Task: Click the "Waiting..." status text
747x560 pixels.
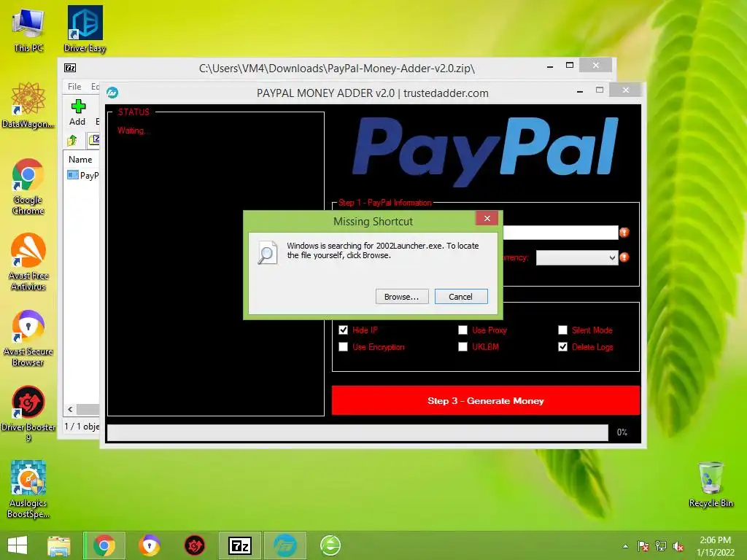Action: (x=133, y=131)
